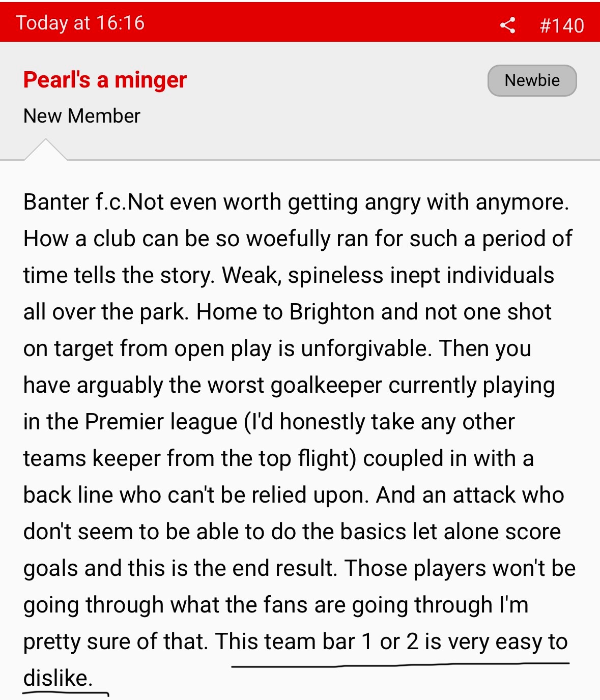600x700 pixels.
Task: Click the words 'Banter f.c.' in the post
Action: click(75, 202)
